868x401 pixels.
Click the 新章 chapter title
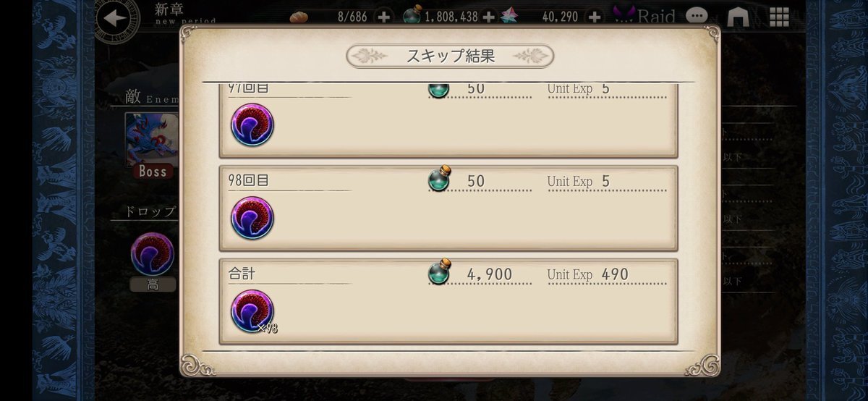[x=171, y=9]
